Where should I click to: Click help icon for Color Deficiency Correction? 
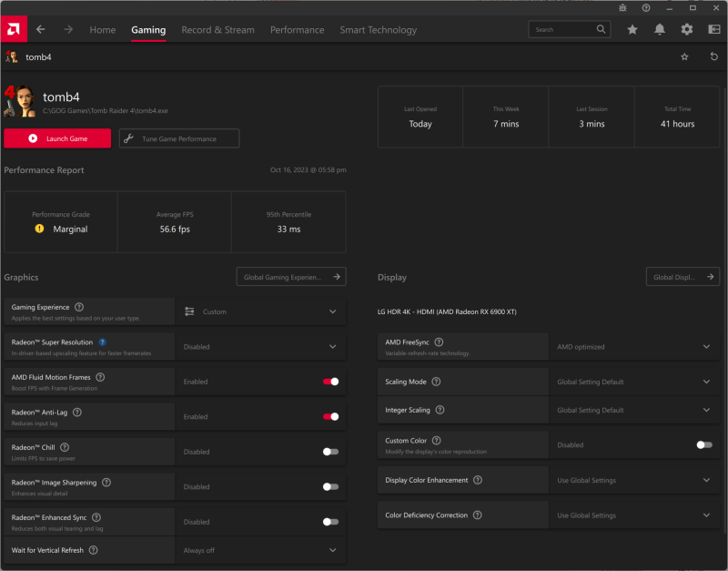tap(477, 515)
